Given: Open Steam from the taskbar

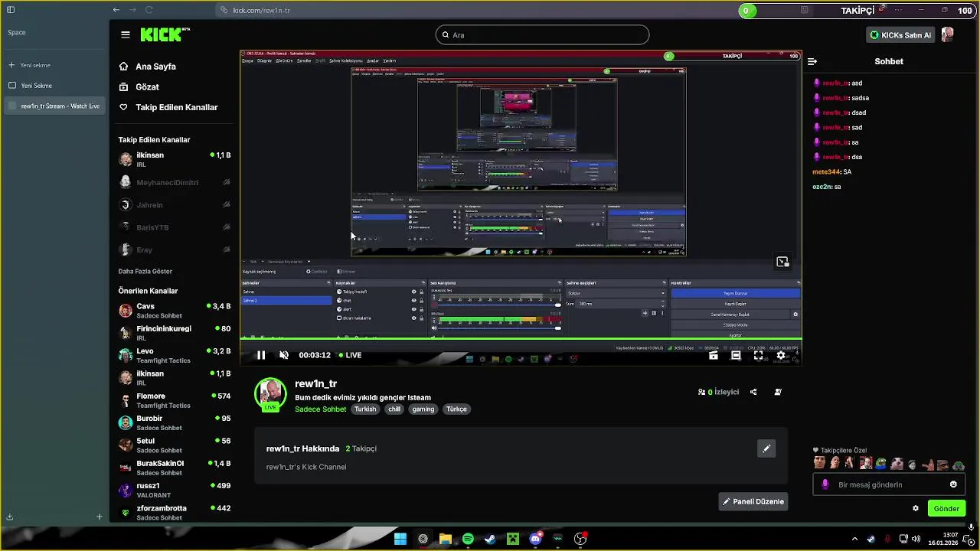Looking at the screenshot, I should tap(490, 539).
